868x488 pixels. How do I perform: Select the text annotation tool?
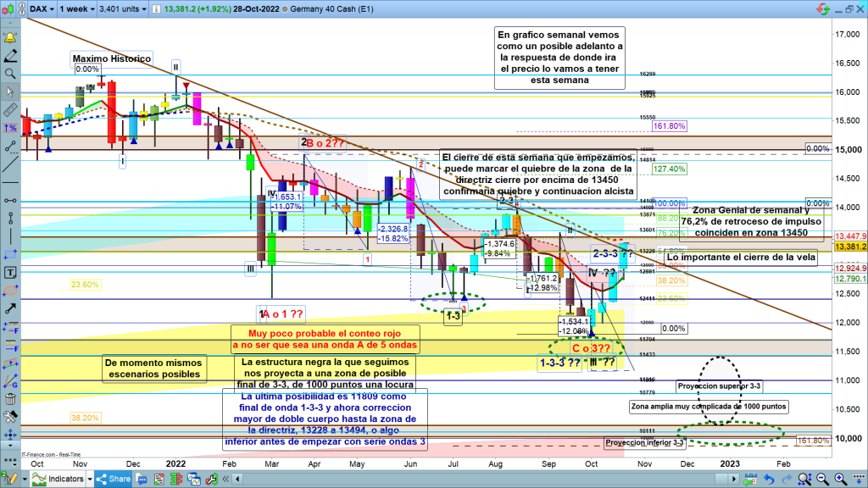coord(10,274)
